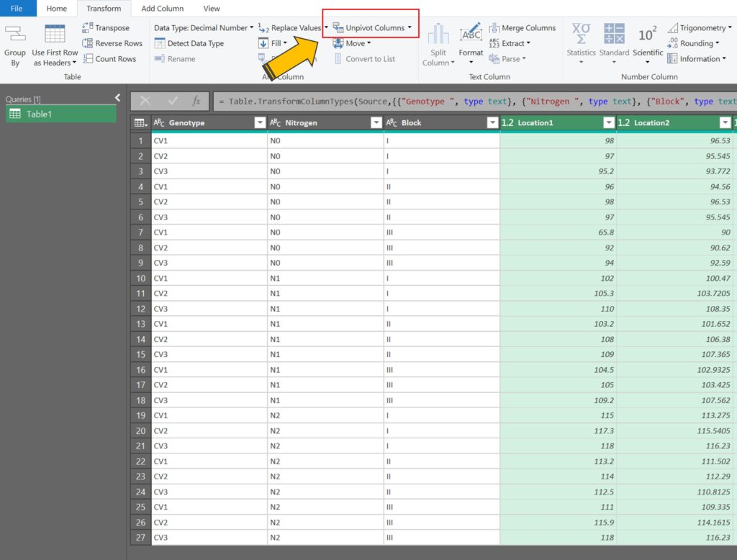The height and width of the screenshot is (560, 737).
Task: Click the Count Rows icon
Action: 88,59
